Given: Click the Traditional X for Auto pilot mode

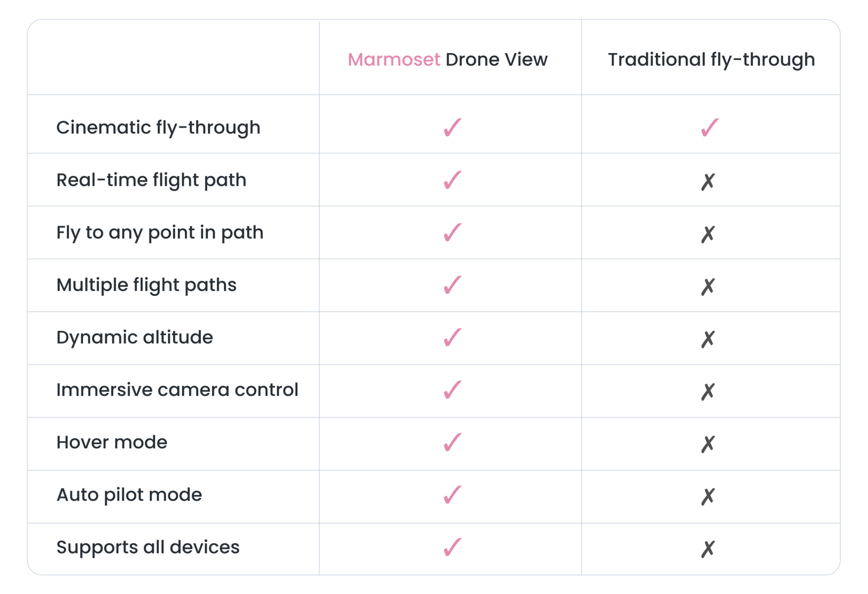Looking at the screenshot, I should [708, 497].
